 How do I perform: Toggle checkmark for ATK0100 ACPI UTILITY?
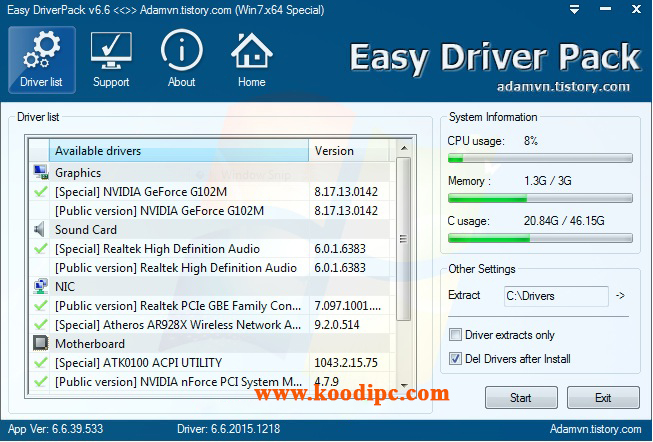click(x=40, y=362)
